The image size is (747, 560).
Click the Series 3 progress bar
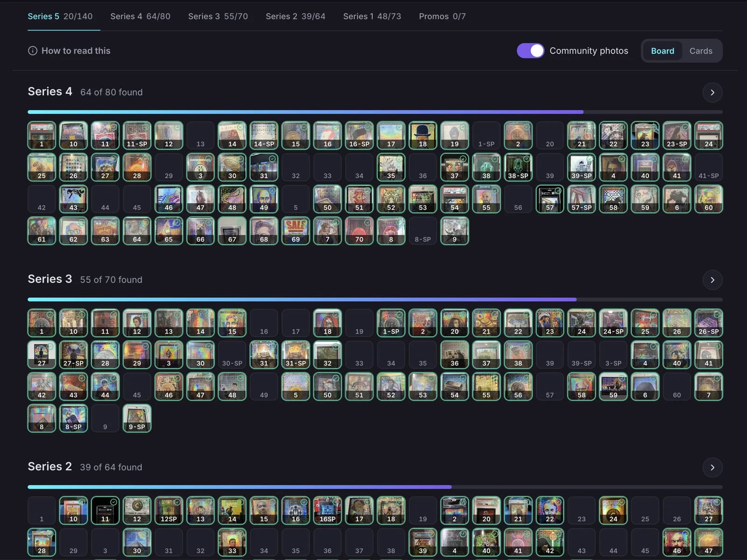tap(375, 300)
